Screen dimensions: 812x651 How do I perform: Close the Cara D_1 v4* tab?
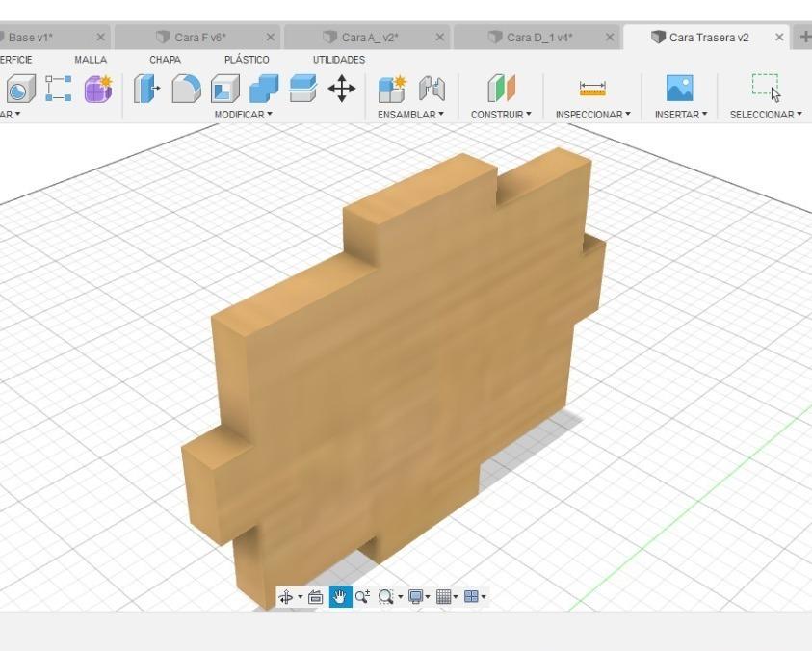coord(610,38)
